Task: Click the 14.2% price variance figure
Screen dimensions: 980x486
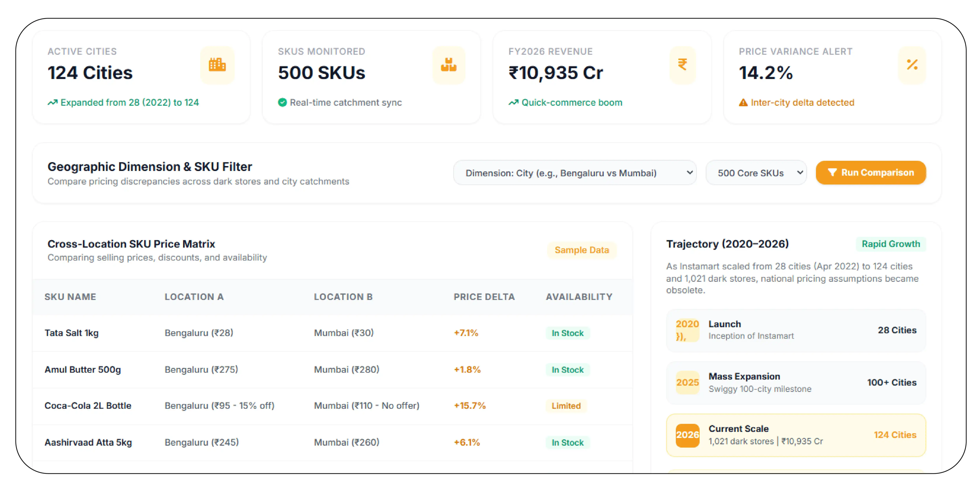Action: point(766,73)
